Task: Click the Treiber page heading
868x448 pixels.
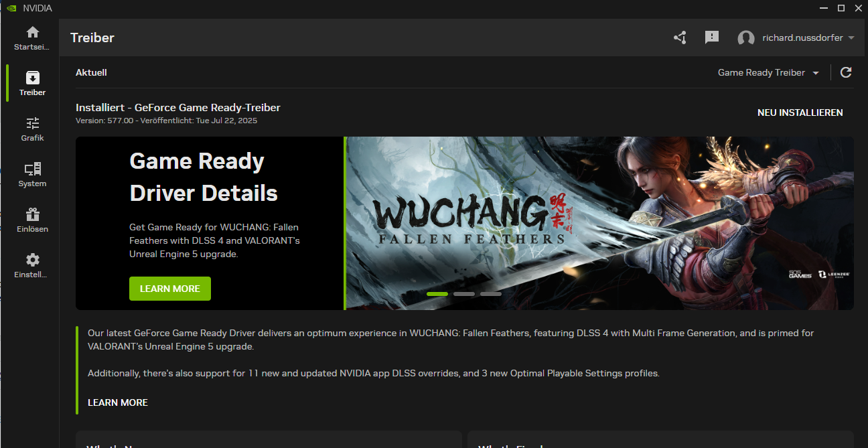Action: pos(92,38)
